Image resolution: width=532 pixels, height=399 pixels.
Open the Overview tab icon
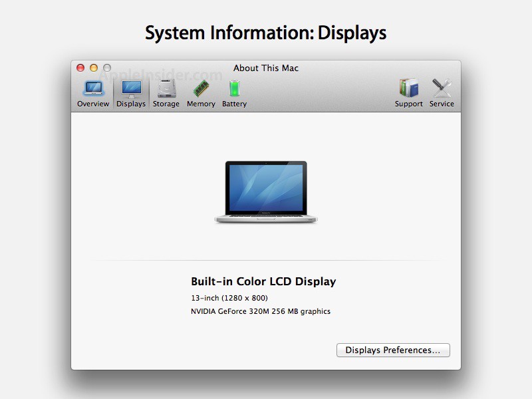pyautogui.click(x=93, y=88)
